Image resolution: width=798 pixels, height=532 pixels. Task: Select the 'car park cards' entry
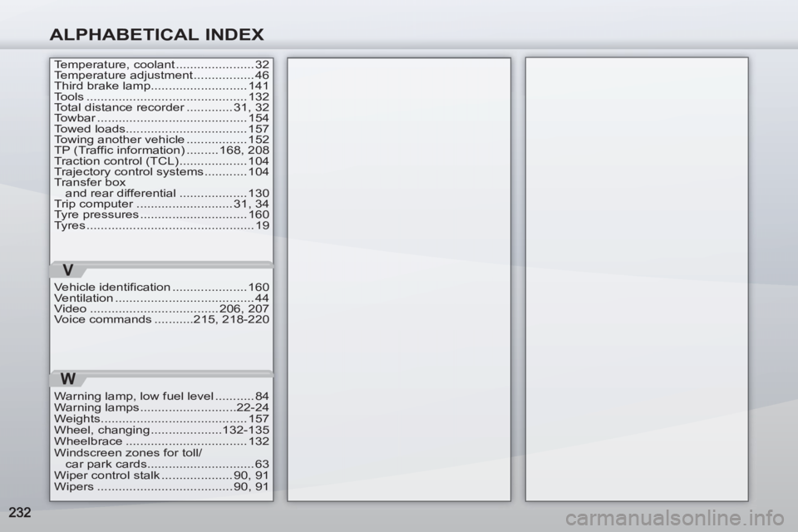167,465
